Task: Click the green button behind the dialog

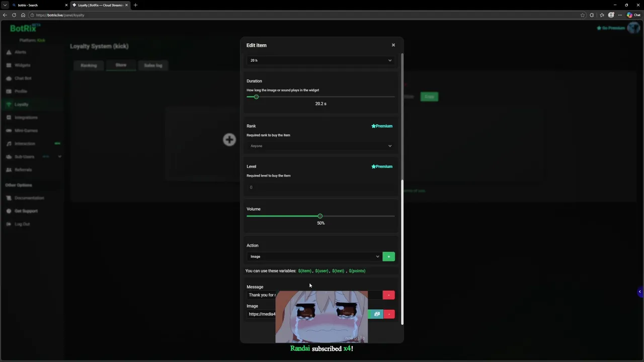Action: (429, 97)
